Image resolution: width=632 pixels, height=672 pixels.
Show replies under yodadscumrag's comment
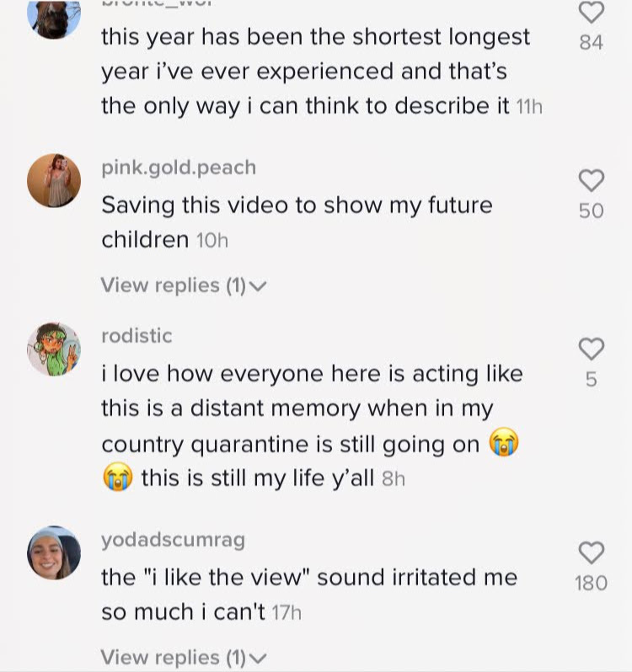(183, 657)
